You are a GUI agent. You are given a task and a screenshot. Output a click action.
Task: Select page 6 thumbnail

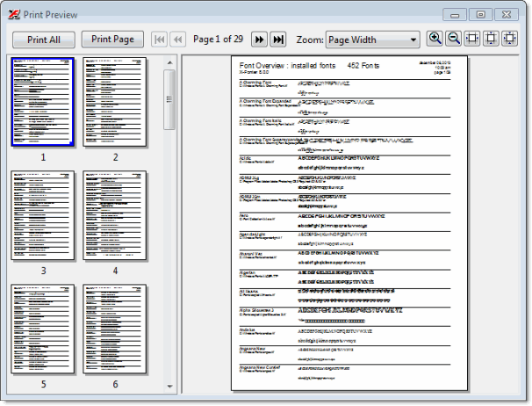tap(115, 329)
